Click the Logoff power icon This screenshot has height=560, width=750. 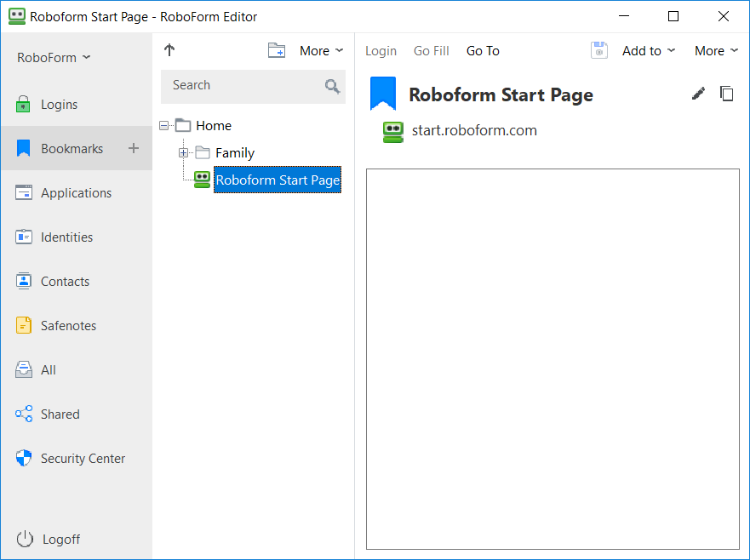click(x=25, y=539)
